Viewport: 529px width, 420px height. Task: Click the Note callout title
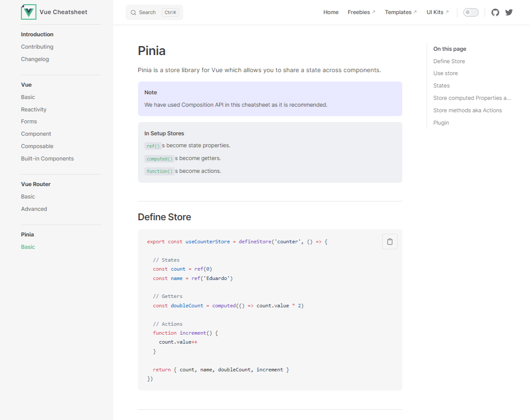pos(151,93)
